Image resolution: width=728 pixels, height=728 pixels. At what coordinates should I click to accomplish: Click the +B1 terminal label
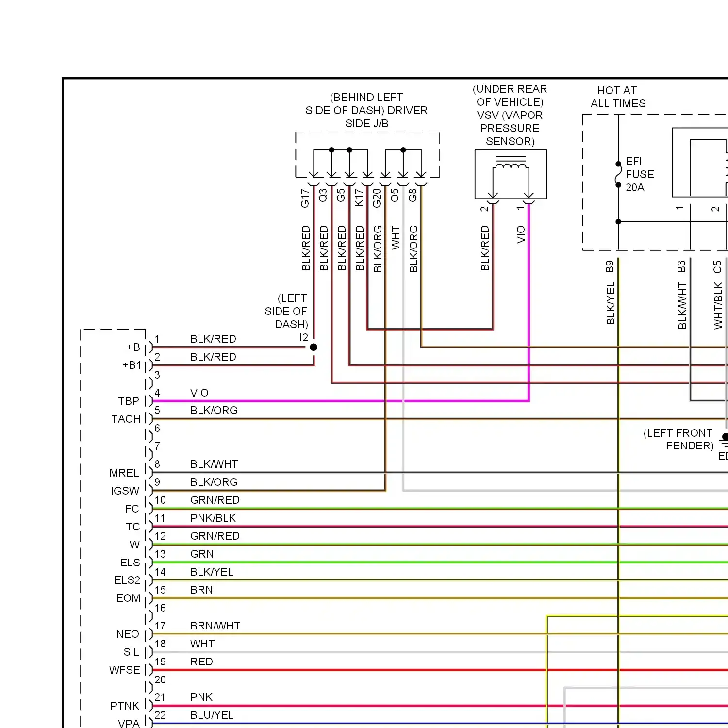132,365
